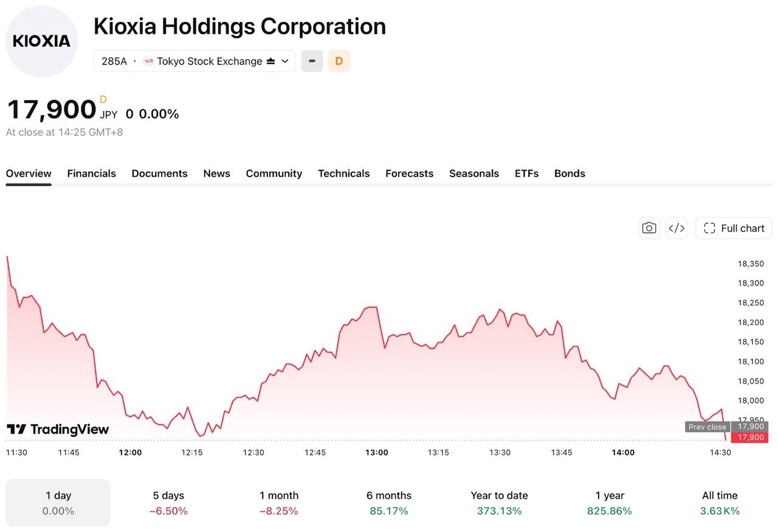Select the 6 months range
Viewport: 778px width, 532px height.
click(x=389, y=503)
